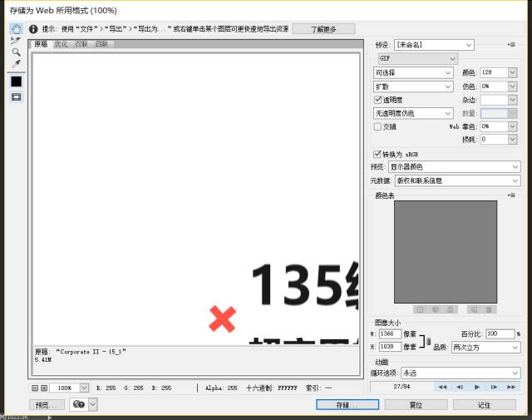The image size is (532, 420).
Task: Open the browser selection dropdown arrow
Action: click(x=93, y=404)
